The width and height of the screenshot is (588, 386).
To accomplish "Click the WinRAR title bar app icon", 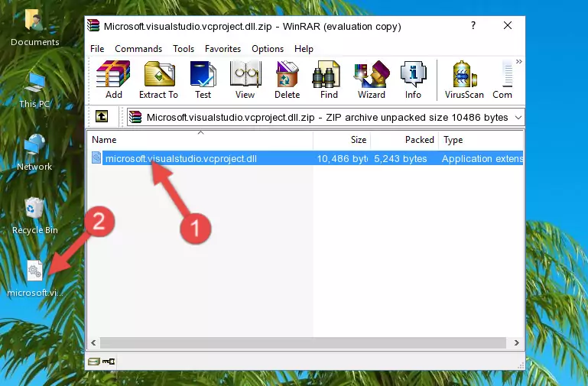I will tap(93, 25).
